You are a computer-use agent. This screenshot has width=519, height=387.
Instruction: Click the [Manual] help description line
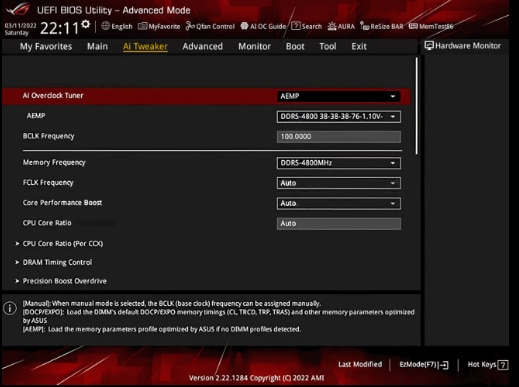(x=172, y=304)
